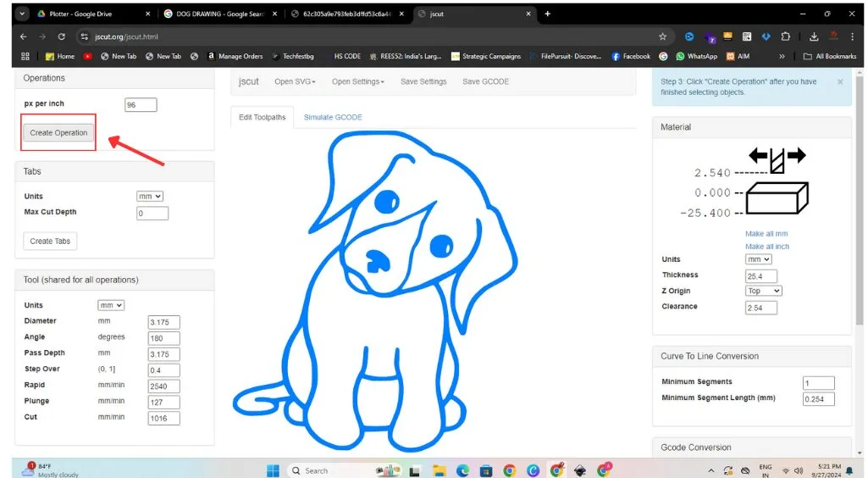Dismiss the Step 3 hint with X
868x478 pixels.
tap(840, 82)
